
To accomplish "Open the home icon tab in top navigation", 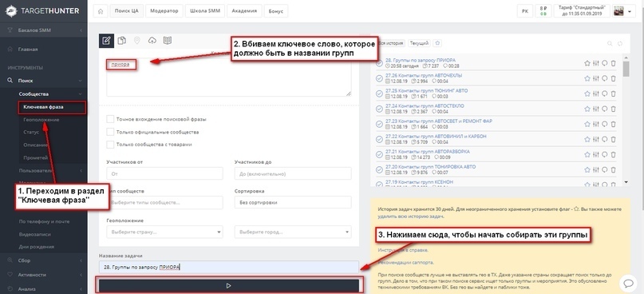I will (101, 11).
